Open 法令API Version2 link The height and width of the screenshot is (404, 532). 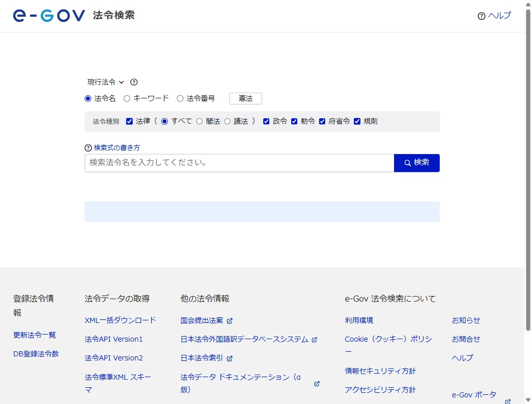coord(114,358)
